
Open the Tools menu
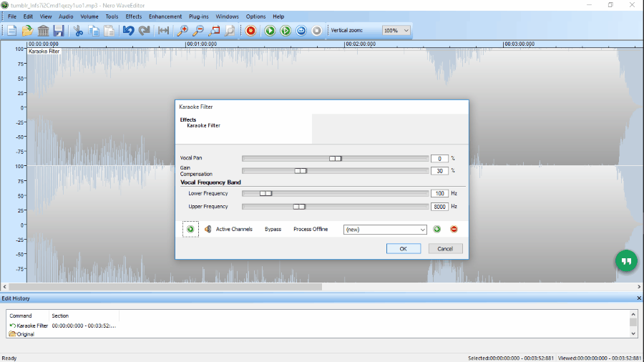[x=112, y=16]
